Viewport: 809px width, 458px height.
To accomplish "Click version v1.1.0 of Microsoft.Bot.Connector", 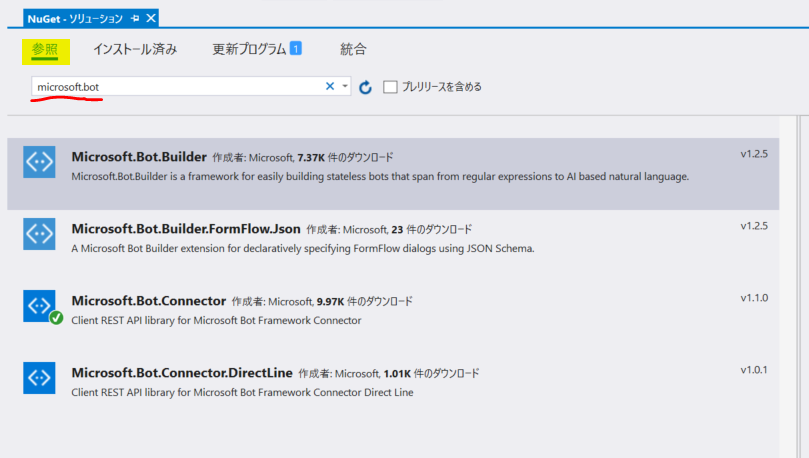I will [754, 298].
